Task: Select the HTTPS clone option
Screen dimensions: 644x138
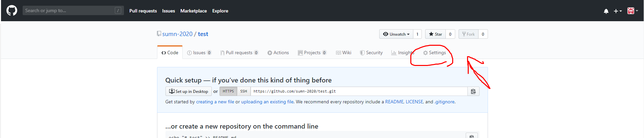Action: click(228, 91)
